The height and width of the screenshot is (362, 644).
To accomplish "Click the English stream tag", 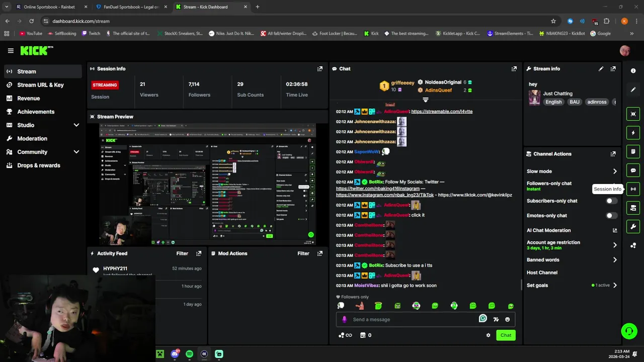I will [x=553, y=102].
